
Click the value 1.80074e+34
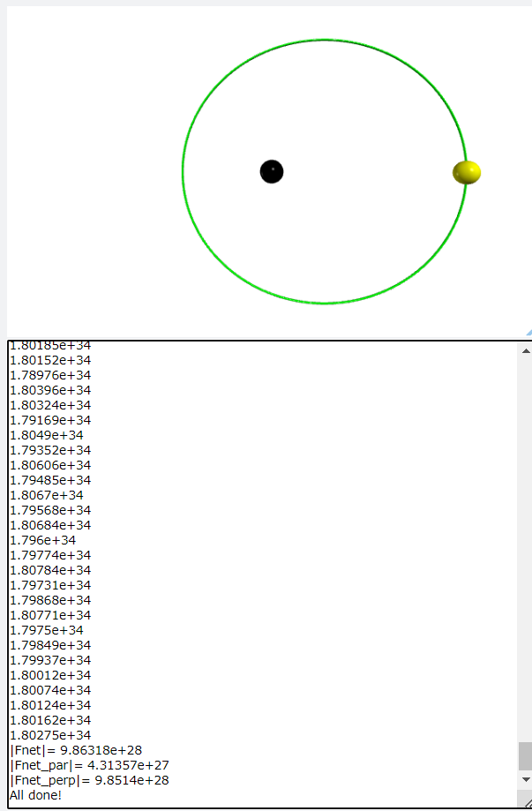click(50, 690)
